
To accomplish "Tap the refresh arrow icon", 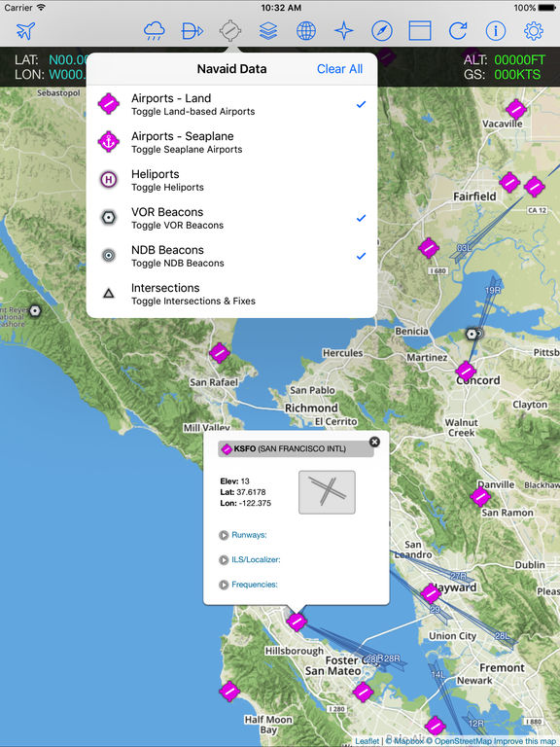I will [458, 31].
